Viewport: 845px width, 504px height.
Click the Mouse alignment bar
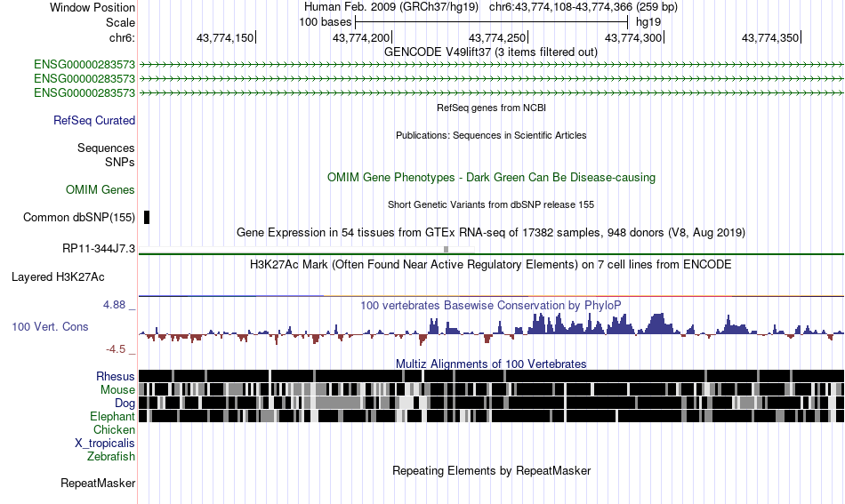491,389
